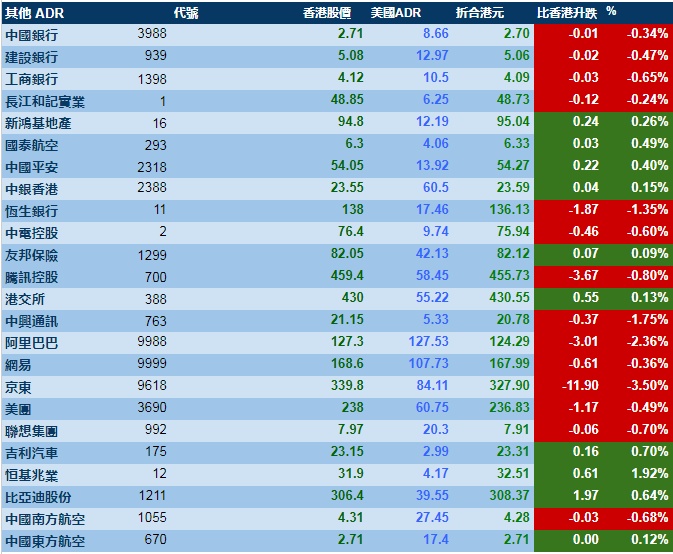Click the 新鴻基地產 stock name
This screenshot has height=554, width=673.
(x=38, y=123)
